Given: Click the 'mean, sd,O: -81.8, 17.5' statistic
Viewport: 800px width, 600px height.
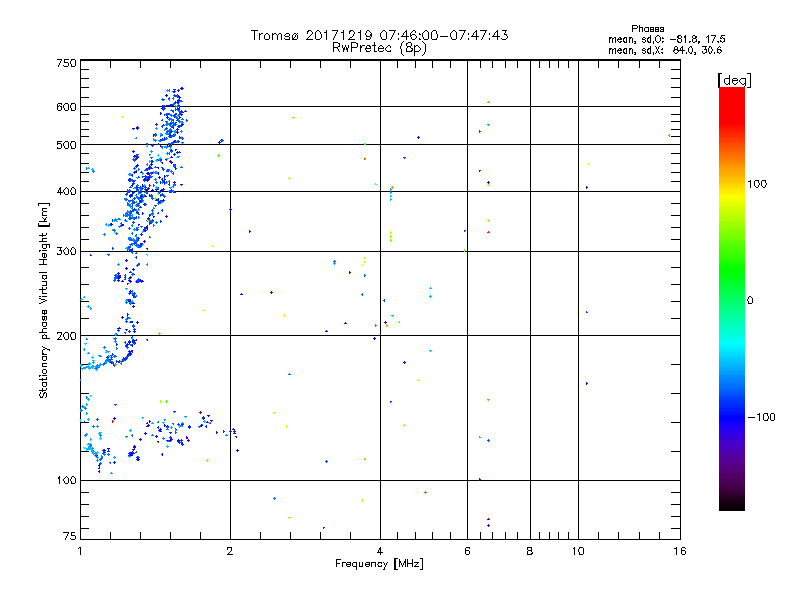Looking at the screenshot, I should [666, 39].
